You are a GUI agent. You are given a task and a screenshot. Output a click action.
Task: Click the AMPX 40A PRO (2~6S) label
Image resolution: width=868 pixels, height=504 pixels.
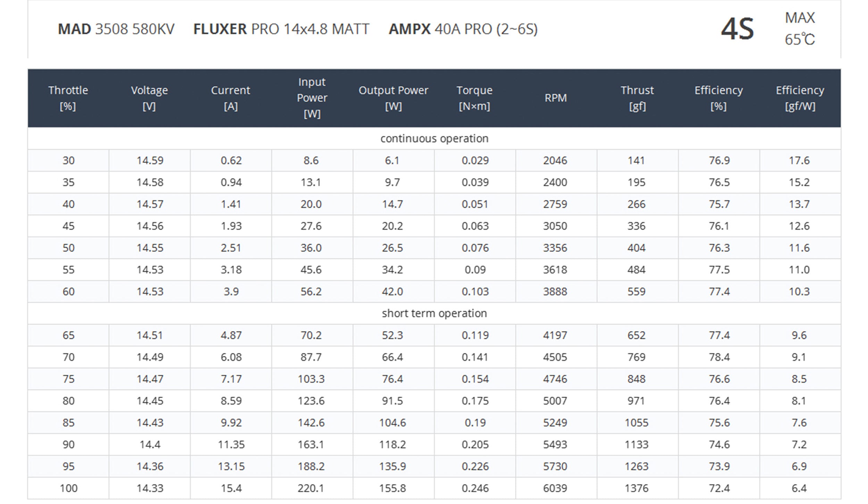(463, 29)
